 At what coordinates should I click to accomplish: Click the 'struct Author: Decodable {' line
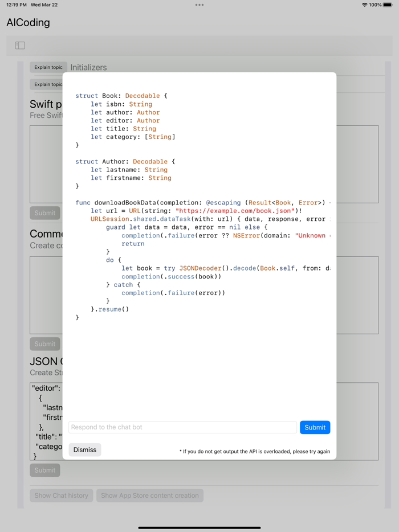tap(125, 162)
